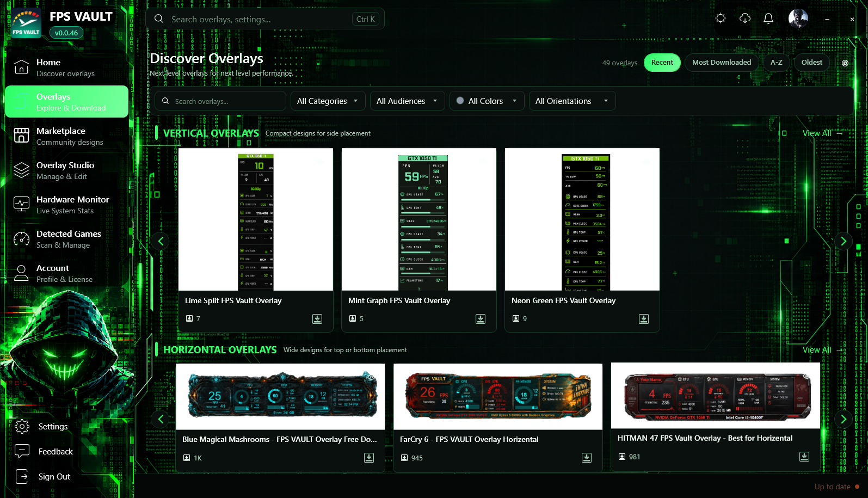Image resolution: width=868 pixels, height=498 pixels.
Task: Show previous vertical overlays with left arrow
Action: [161, 241]
